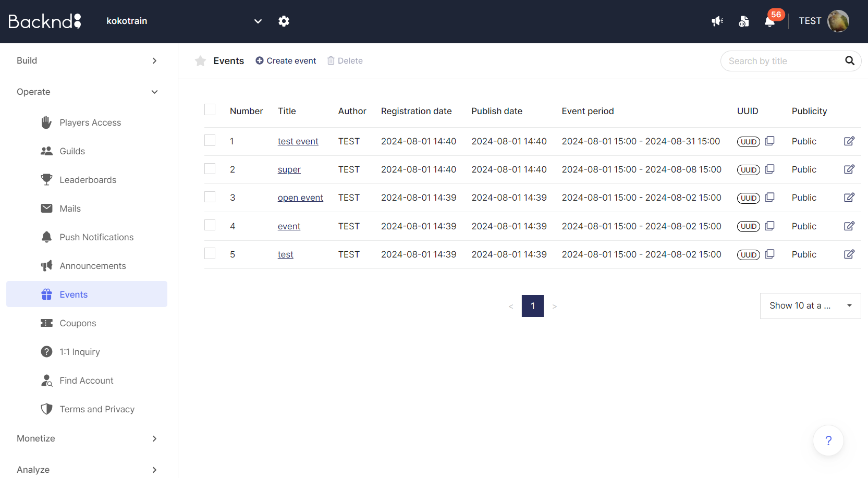Open Leaderboards in the sidebar
This screenshot has height=478, width=868.
pyautogui.click(x=88, y=180)
